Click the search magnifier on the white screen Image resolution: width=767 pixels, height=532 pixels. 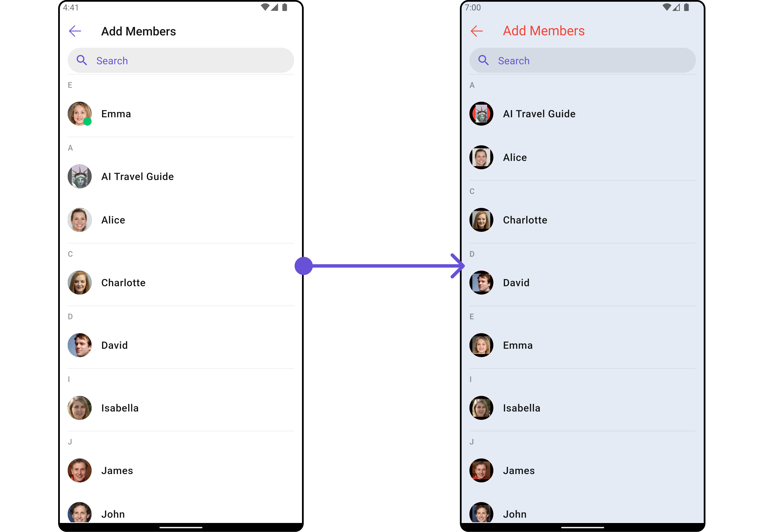click(82, 60)
